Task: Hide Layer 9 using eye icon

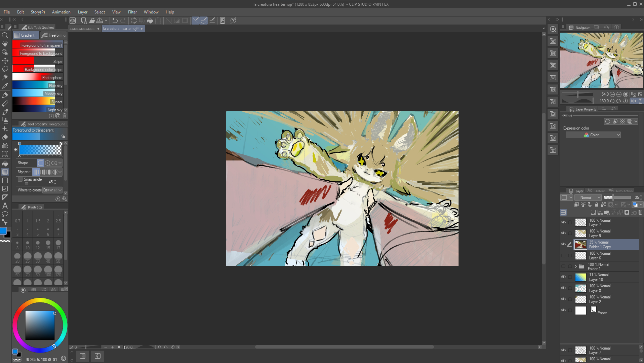Action: coord(563,233)
